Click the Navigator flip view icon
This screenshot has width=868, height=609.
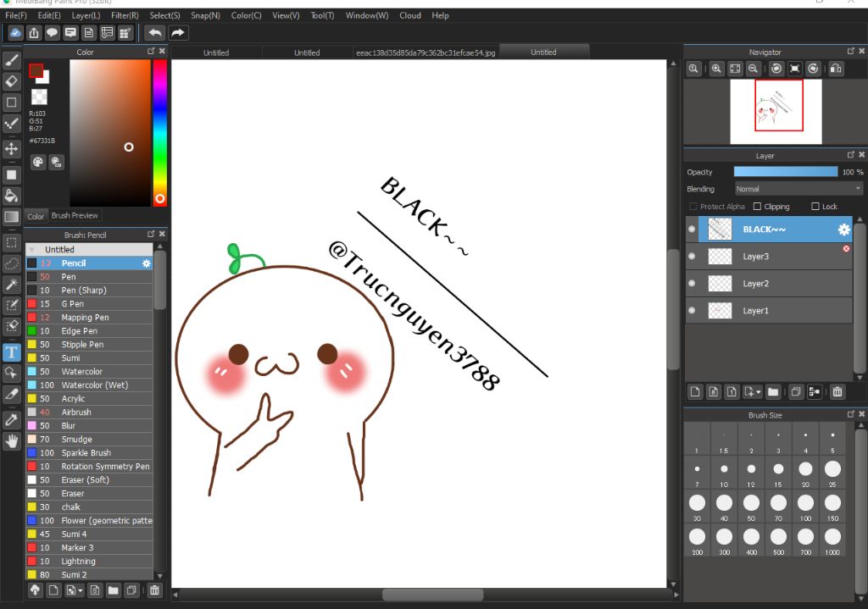pos(836,69)
